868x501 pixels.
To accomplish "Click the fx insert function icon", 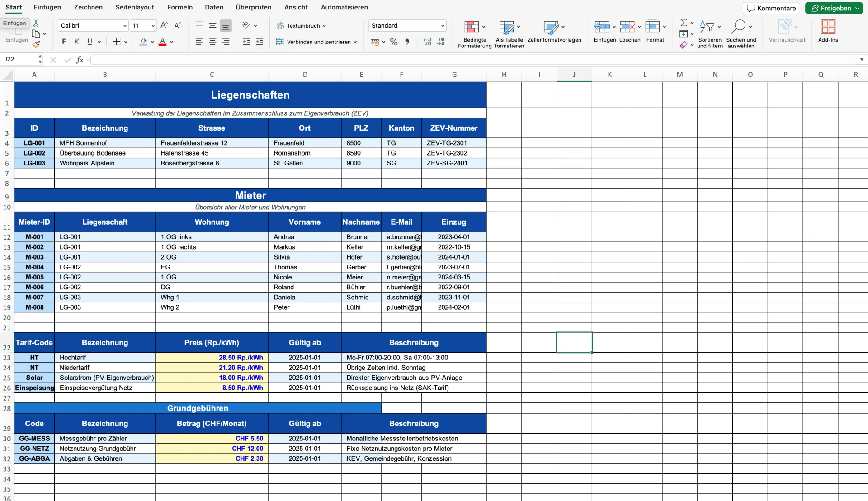I will [80, 60].
